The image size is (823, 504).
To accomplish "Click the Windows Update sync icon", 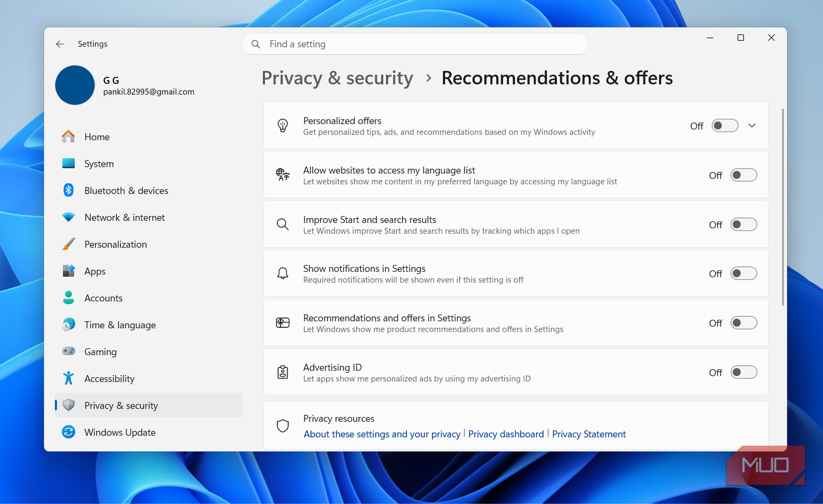I will pos(68,432).
